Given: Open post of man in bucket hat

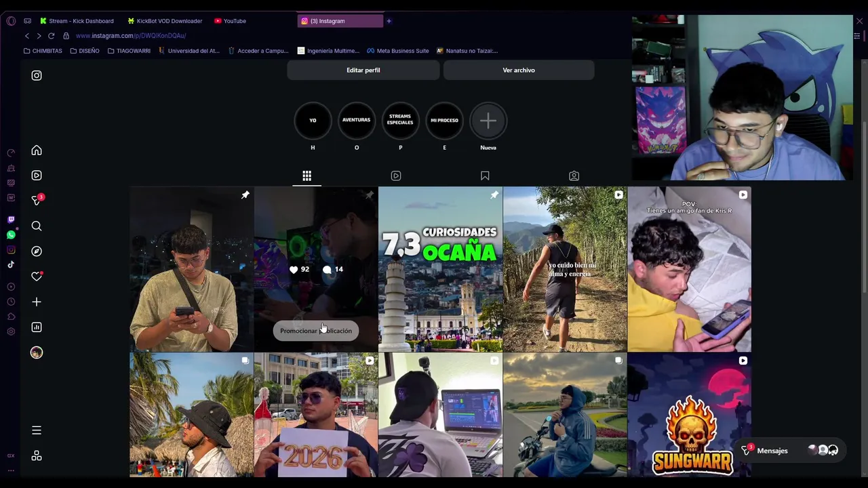Looking at the screenshot, I should [191, 415].
